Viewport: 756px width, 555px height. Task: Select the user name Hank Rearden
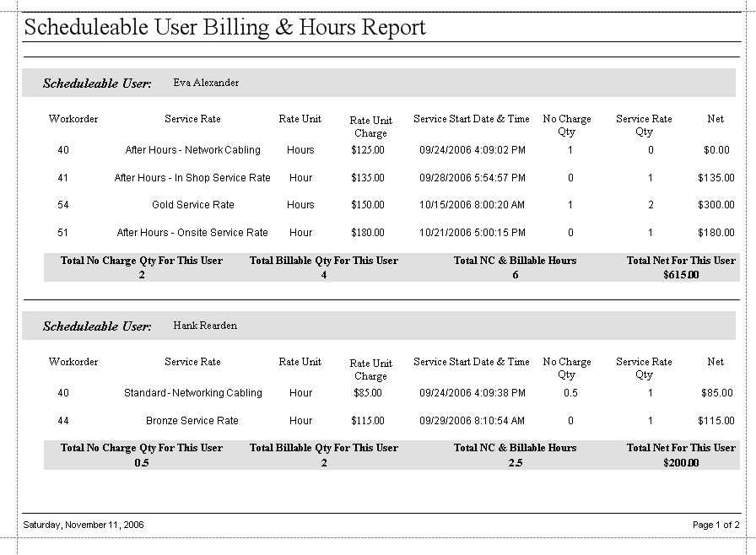[205, 326]
